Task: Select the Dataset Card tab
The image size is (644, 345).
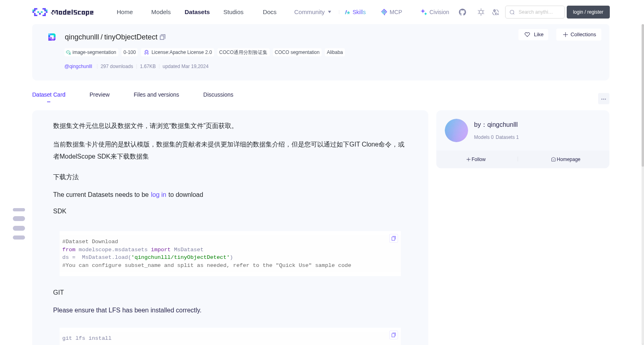Action: (49, 95)
